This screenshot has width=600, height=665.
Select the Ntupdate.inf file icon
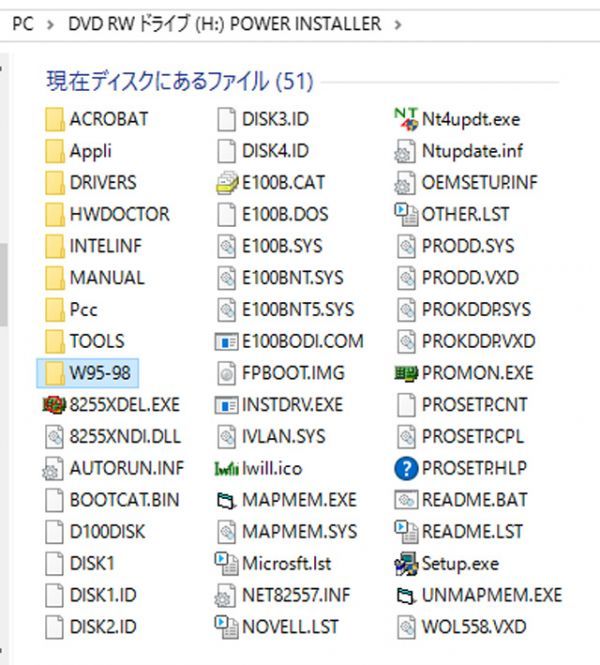click(x=405, y=151)
